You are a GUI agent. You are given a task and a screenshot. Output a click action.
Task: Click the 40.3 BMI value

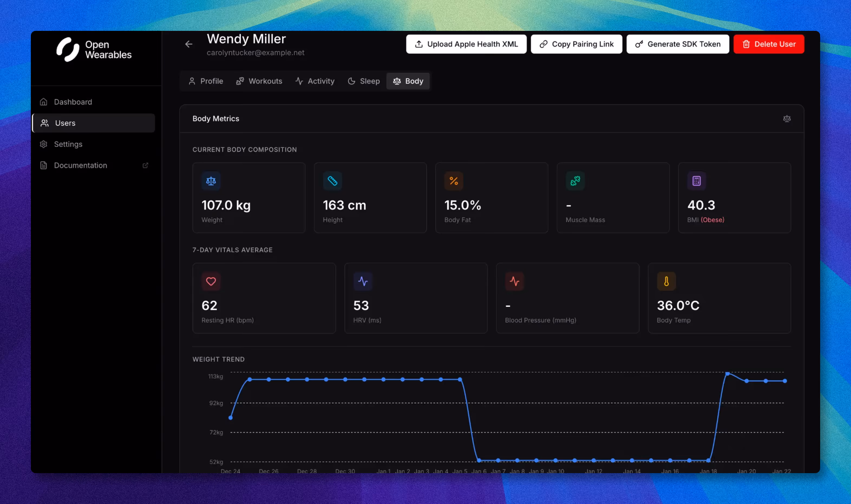click(x=701, y=205)
